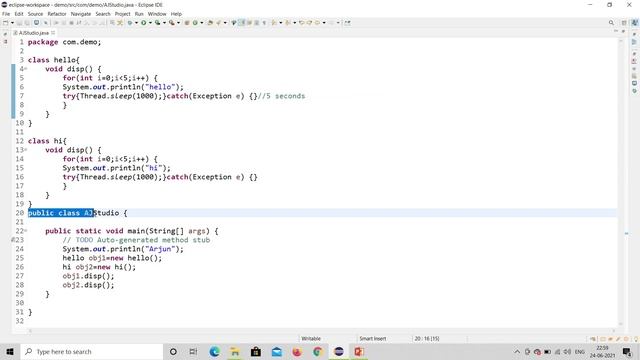
Task: Close the AJStudio.java editor tab
Action: pyautogui.click(x=53, y=33)
